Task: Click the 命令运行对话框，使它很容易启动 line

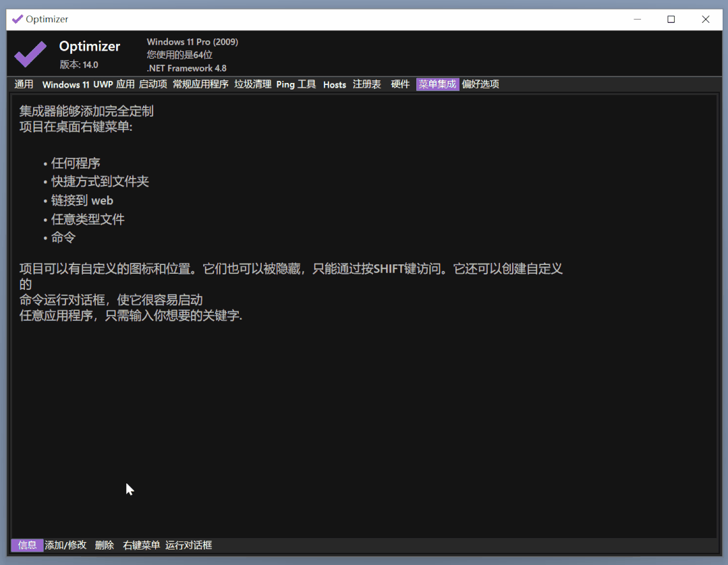Action: (x=111, y=299)
